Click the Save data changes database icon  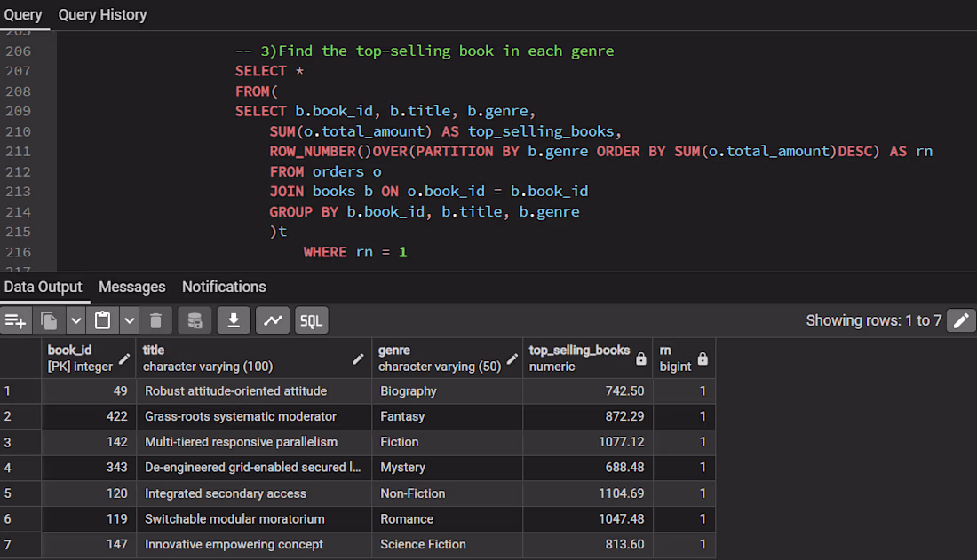pos(195,320)
